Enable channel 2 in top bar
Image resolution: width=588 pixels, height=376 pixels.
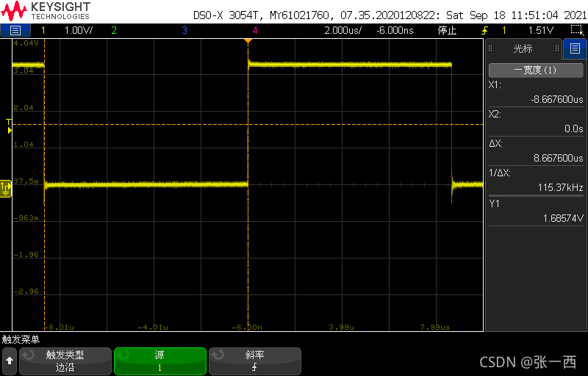[114, 30]
